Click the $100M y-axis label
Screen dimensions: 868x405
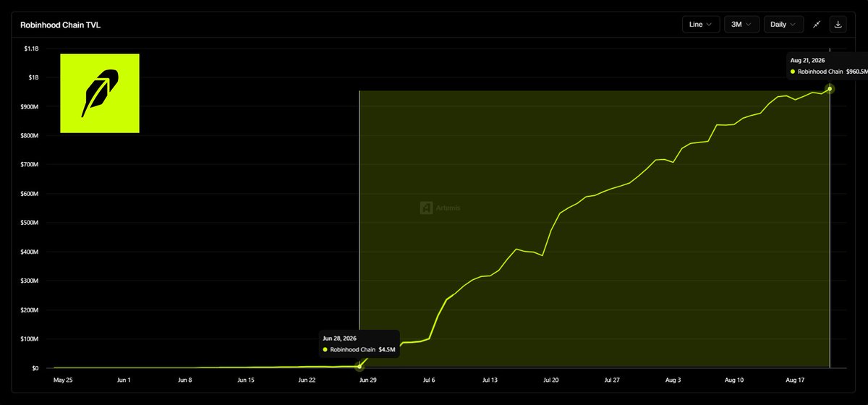point(29,339)
